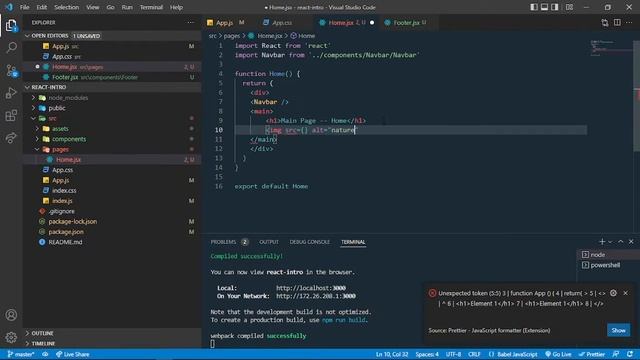Click Prettier status bar item

pos(591,354)
